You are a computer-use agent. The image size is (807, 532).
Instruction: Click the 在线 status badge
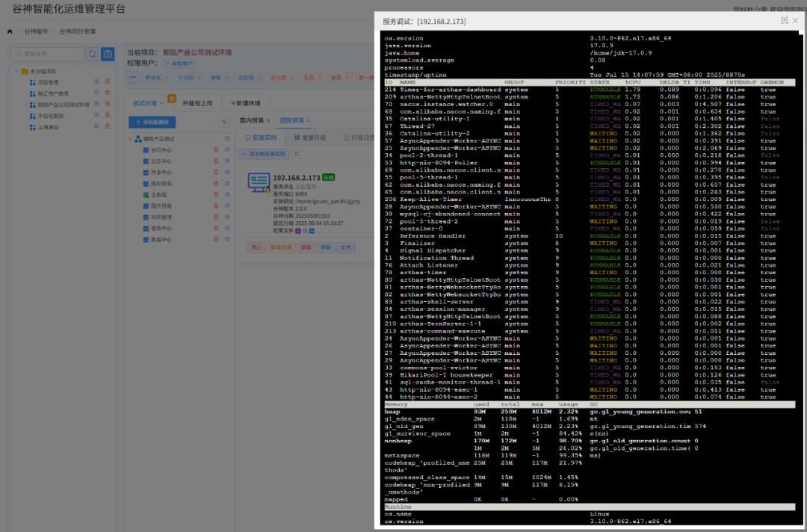click(328, 178)
